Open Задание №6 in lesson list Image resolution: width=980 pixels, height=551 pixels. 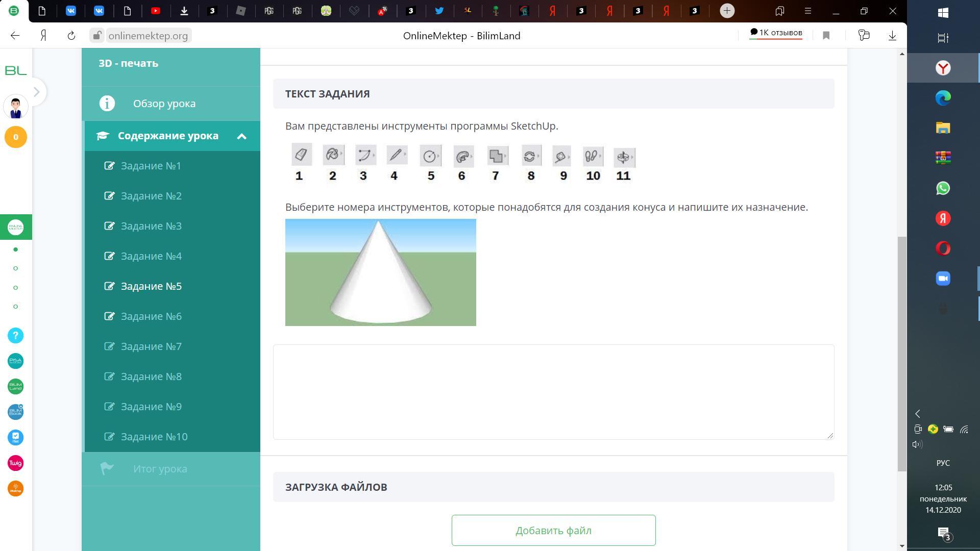click(151, 316)
